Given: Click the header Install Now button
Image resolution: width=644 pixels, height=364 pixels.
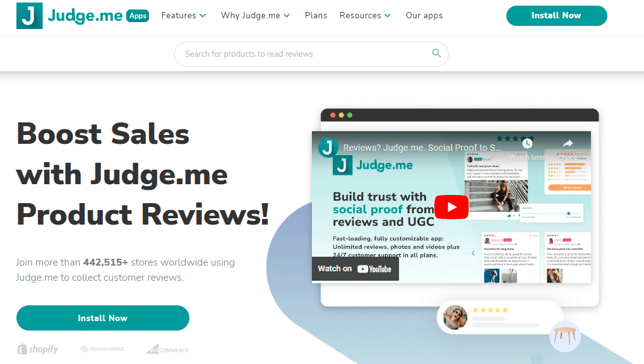Looking at the screenshot, I should pos(556,16).
